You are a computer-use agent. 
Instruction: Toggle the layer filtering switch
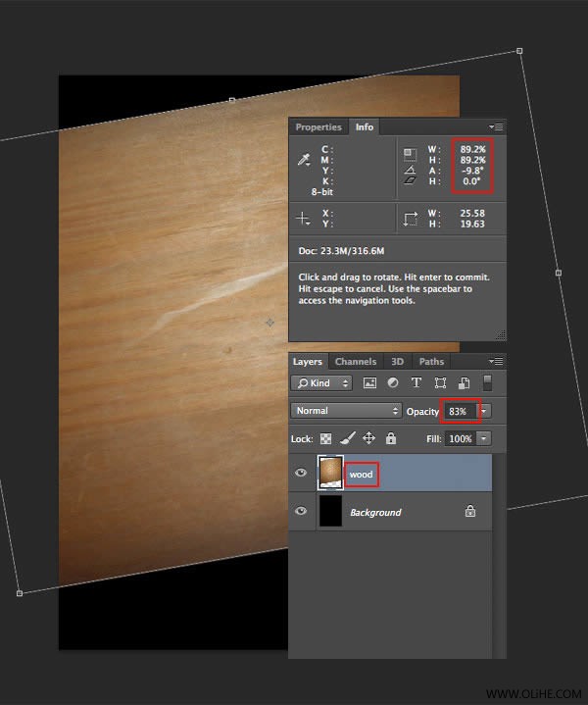[487, 383]
